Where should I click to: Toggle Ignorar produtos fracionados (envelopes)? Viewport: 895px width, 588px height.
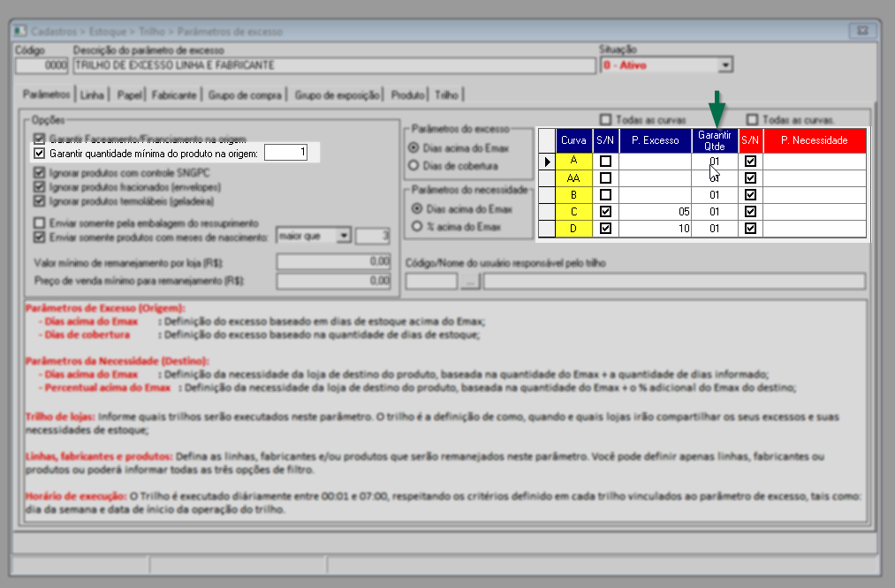click(x=39, y=186)
